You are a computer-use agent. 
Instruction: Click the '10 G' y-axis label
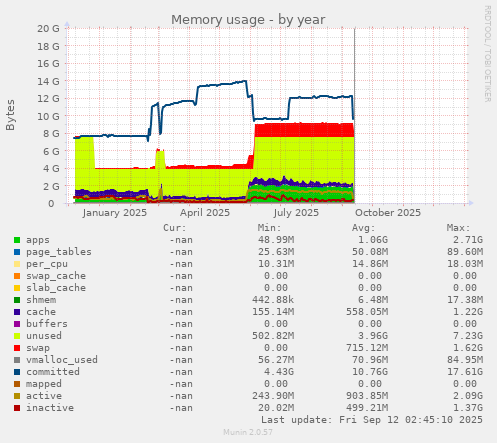(48, 116)
